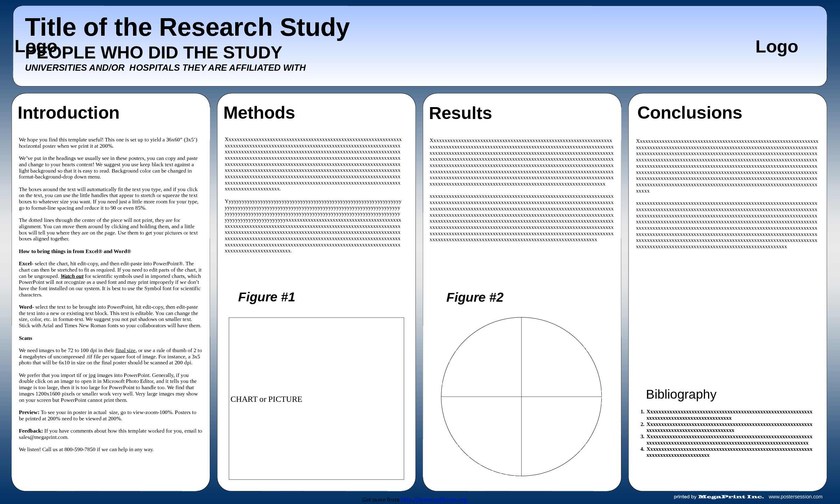Click the first Xxxx paragraph in Results
Image resolution: width=840 pixels, height=504 pixels.
click(521, 162)
